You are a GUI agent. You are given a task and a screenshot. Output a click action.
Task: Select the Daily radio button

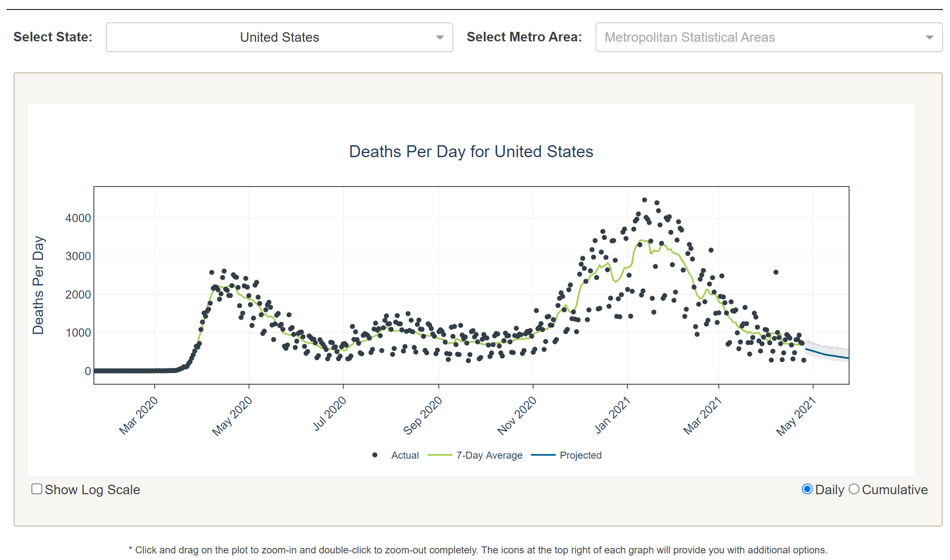point(806,489)
